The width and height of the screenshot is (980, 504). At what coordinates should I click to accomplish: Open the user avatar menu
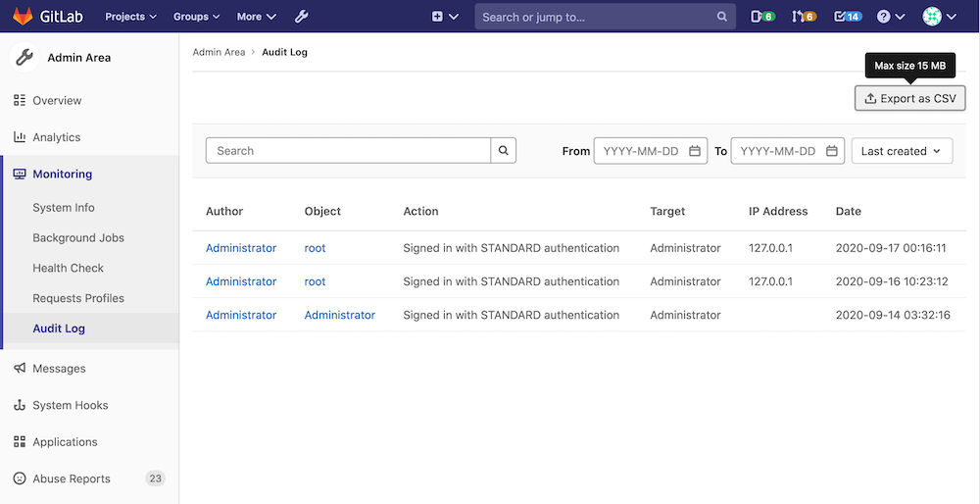coord(939,17)
